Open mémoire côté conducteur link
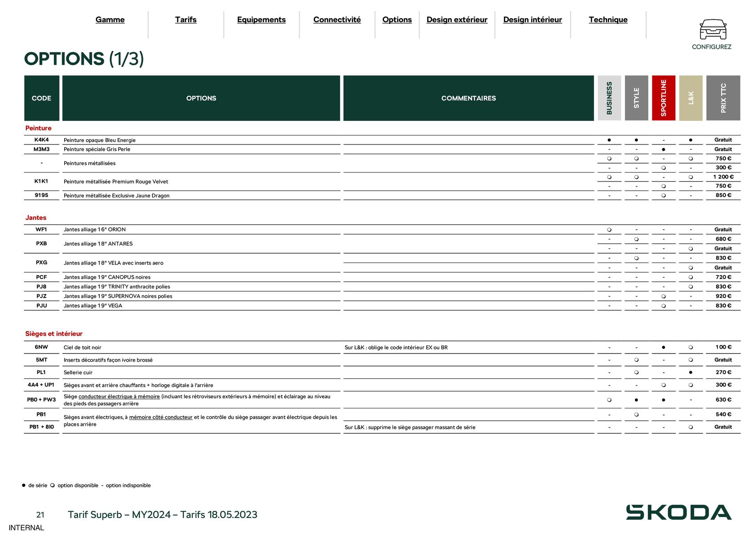The width and height of the screenshot is (756, 535). click(161, 418)
